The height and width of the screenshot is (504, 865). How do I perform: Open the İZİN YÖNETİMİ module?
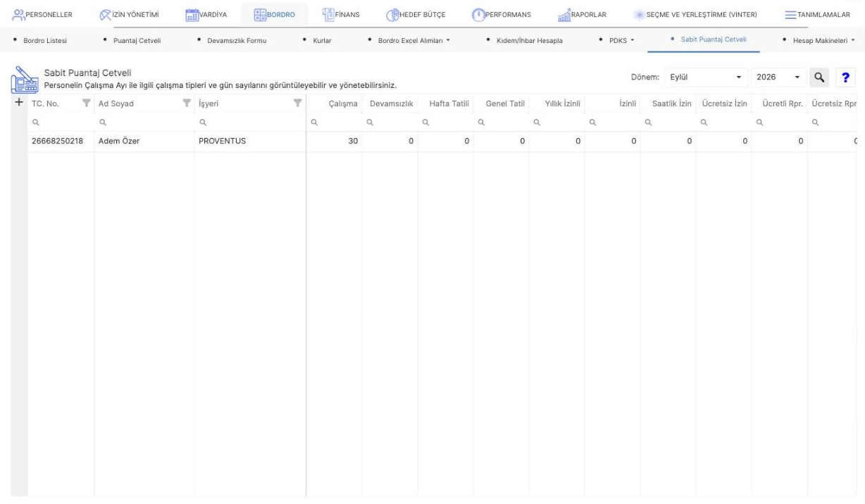(131, 15)
